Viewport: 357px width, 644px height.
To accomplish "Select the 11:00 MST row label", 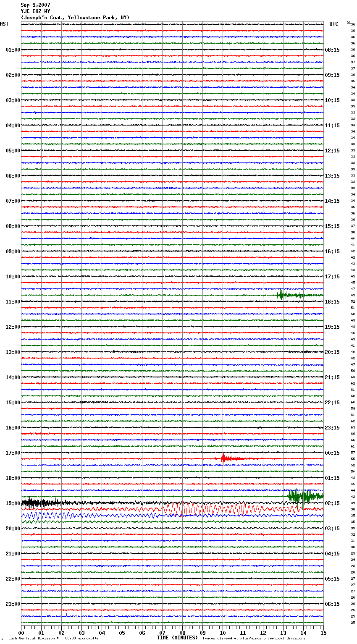I will (13, 302).
